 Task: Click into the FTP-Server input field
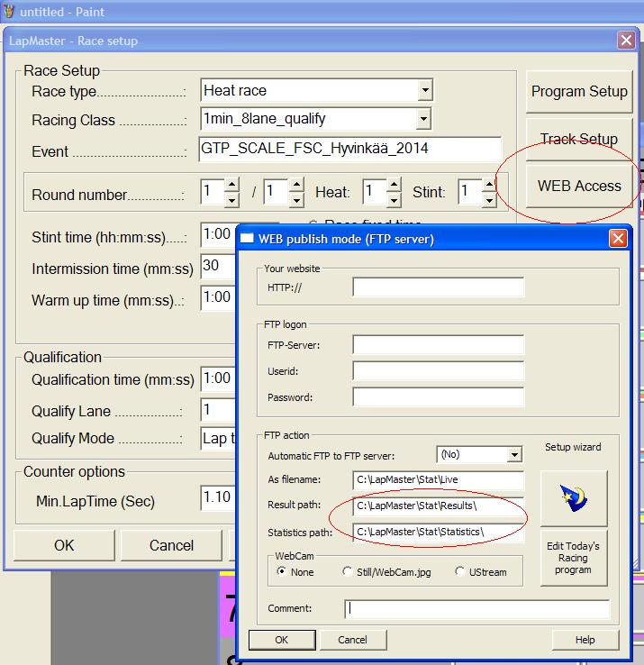(x=439, y=345)
